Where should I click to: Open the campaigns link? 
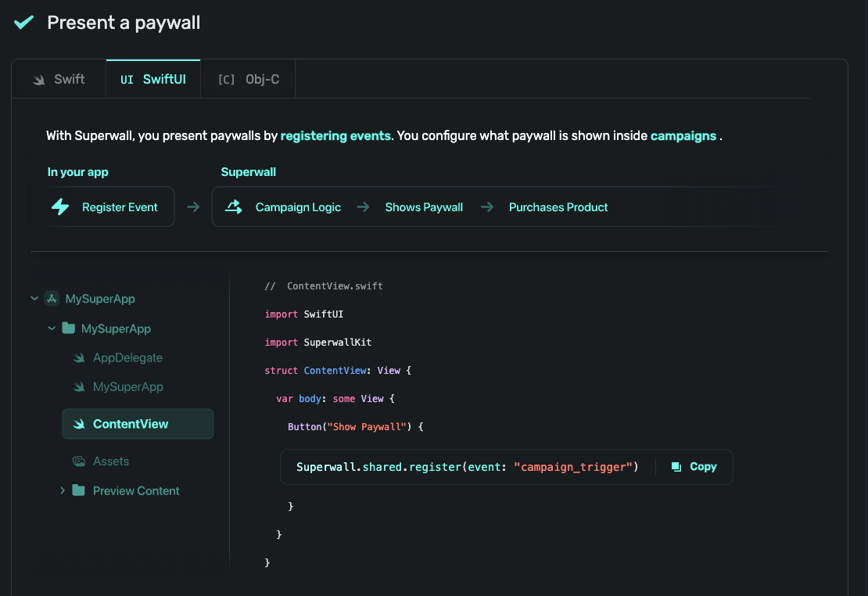[x=683, y=136]
